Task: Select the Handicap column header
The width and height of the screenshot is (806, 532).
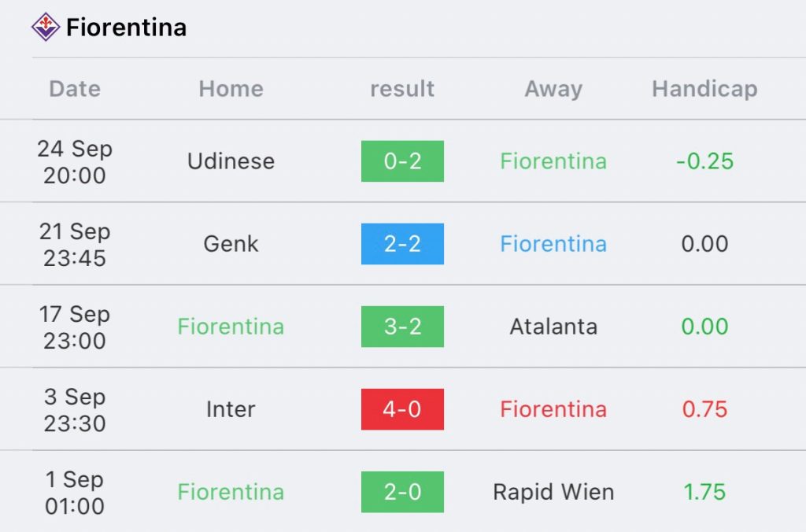Action: point(704,89)
